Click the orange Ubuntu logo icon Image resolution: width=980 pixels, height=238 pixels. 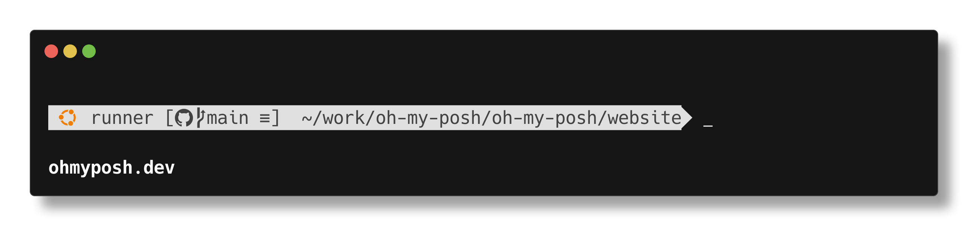tap(67, 118)
